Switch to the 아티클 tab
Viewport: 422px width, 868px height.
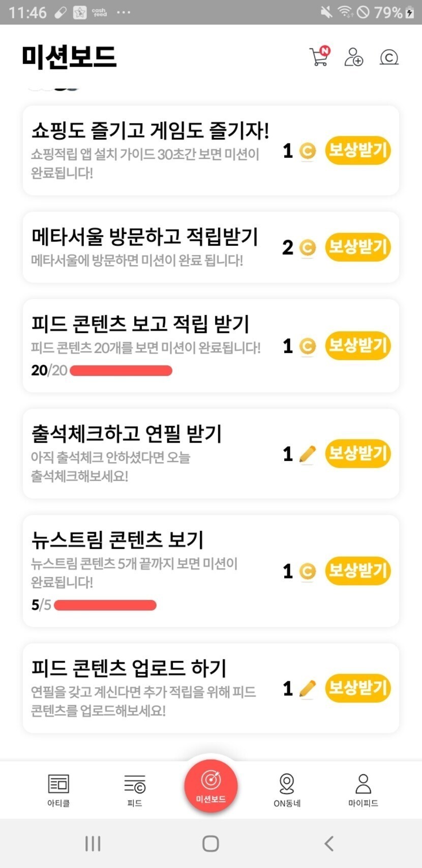click(58, 790)
